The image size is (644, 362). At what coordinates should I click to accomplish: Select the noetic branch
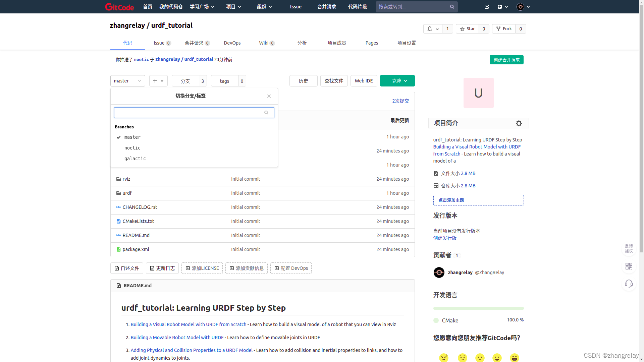132,148
